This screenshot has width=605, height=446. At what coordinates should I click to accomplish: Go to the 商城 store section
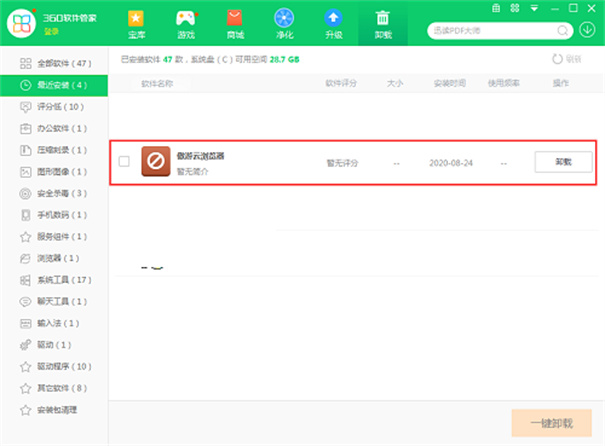click(x=234, y=24)
